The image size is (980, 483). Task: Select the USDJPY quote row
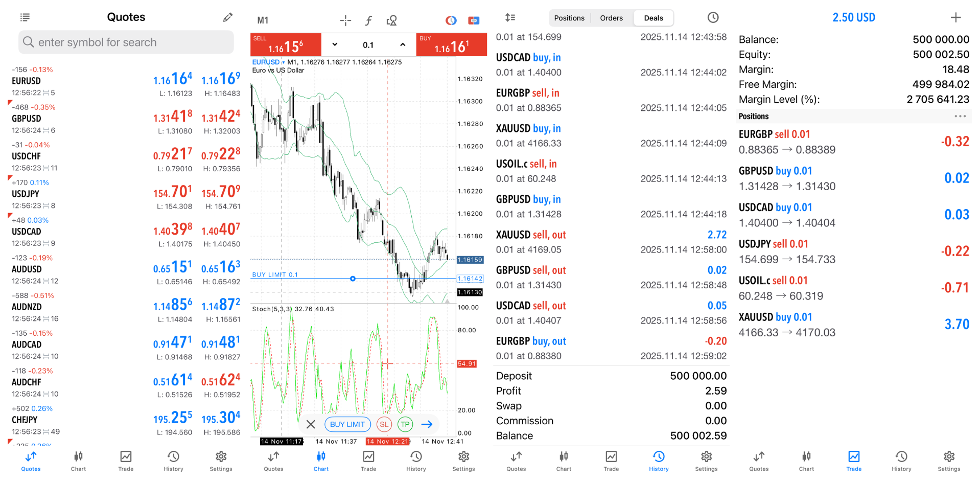click(x=126, y=194)
